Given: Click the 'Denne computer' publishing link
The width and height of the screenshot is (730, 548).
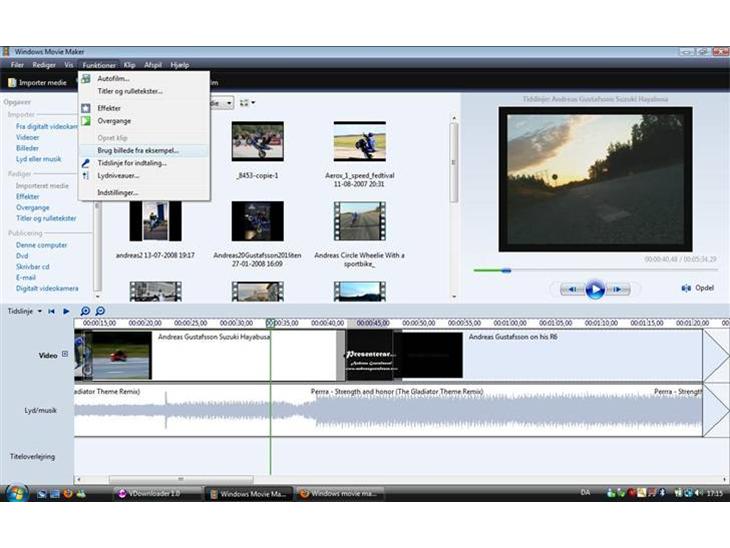Looking at the screenshot, I should click(42, 245).
